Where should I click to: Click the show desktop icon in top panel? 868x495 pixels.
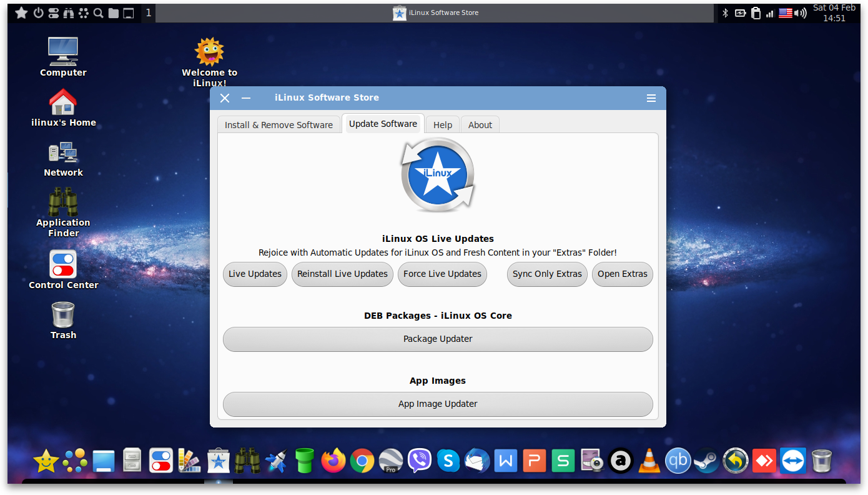coord(128,12)
